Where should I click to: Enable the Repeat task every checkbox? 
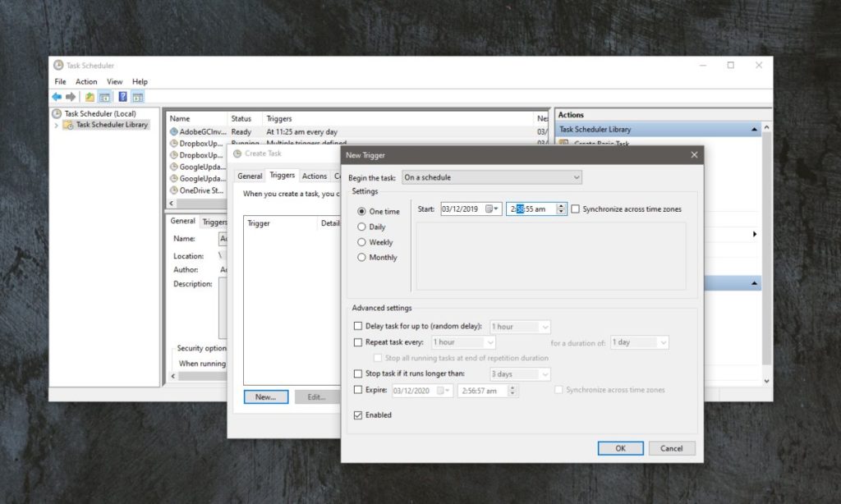point(357,342)
